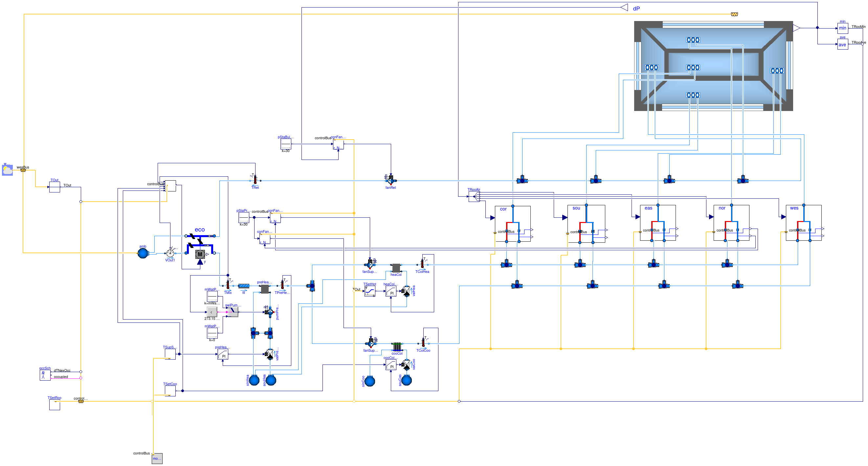This screenshot has width=868, height=466.
Task: Click the control bus connector near TSetRoo
Action: 81,401
